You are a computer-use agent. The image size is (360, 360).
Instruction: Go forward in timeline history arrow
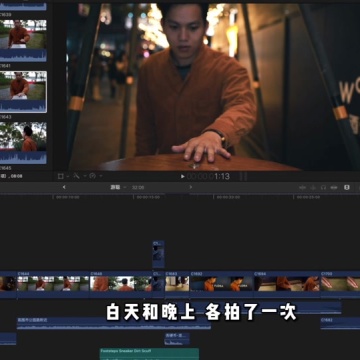click(191, 187)
